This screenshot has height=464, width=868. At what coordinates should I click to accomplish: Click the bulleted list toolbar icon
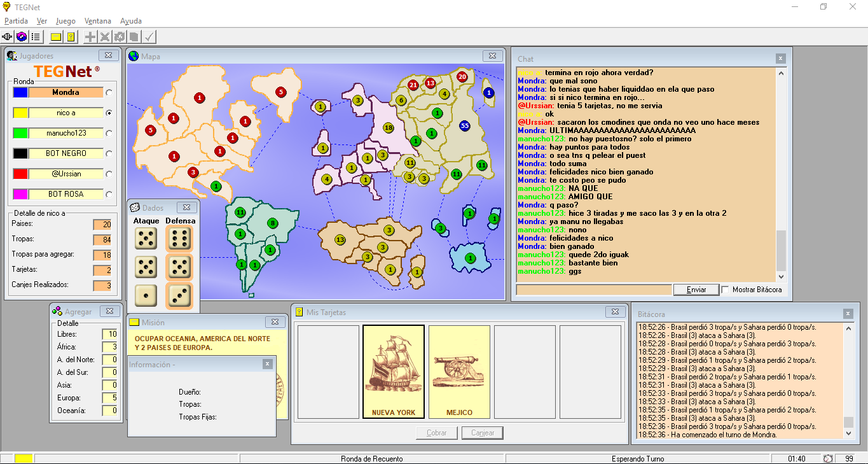tap(36, 37)
